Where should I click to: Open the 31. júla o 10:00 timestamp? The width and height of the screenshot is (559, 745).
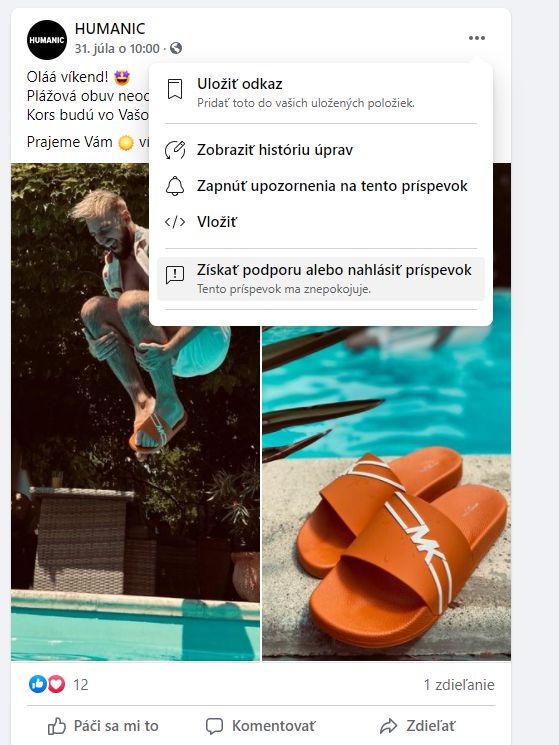pos(117,48)
